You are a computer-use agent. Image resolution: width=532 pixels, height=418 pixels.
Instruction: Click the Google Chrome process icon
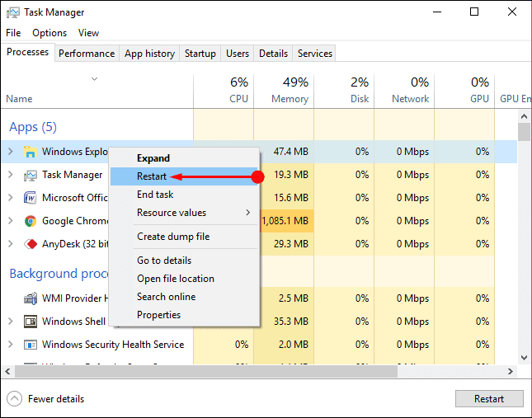pyautogui.click(x=31, y=221)
